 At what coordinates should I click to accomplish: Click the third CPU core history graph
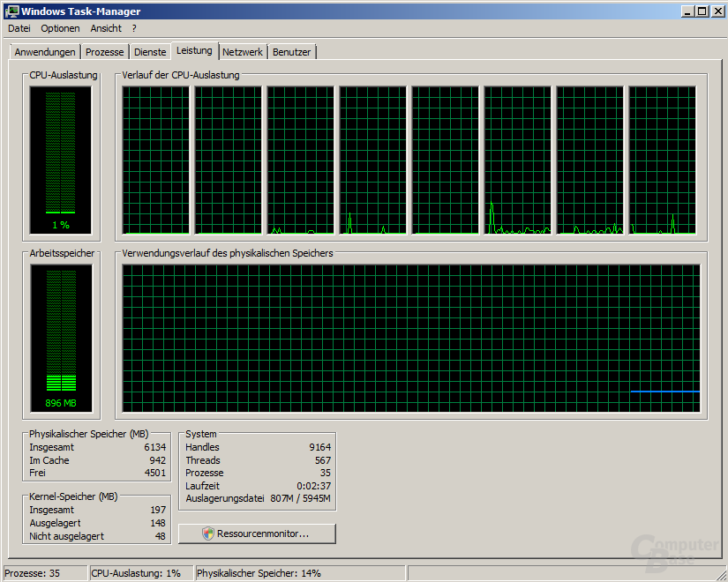click(x=300, y=160)
